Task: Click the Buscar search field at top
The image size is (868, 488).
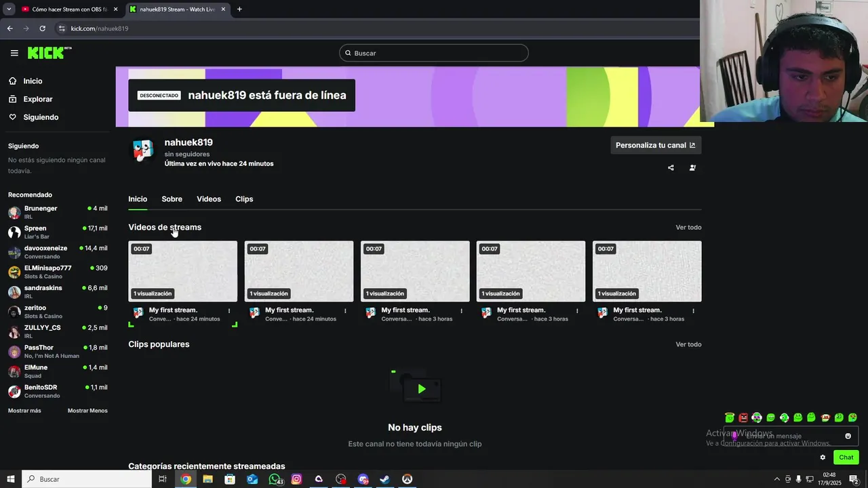Action: tap(434, 53)
